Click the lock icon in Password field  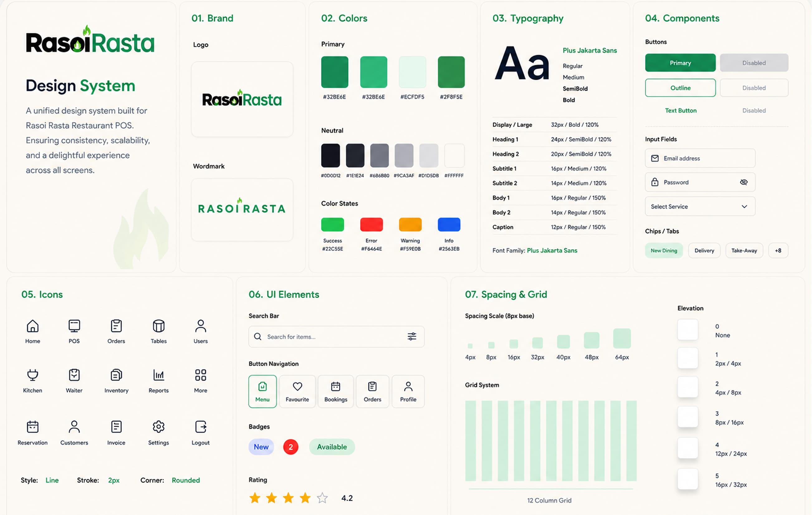655,182
